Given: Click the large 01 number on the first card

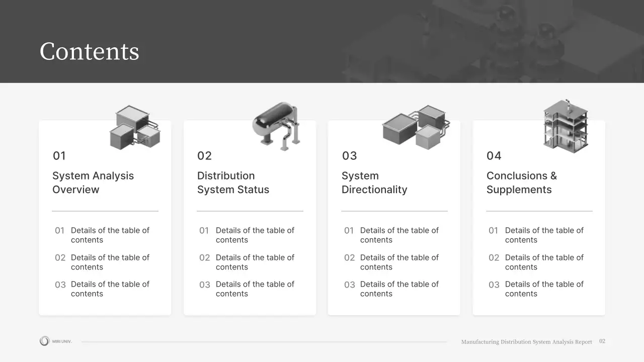Looking at the screenshot, I should [x=59, y=156].
